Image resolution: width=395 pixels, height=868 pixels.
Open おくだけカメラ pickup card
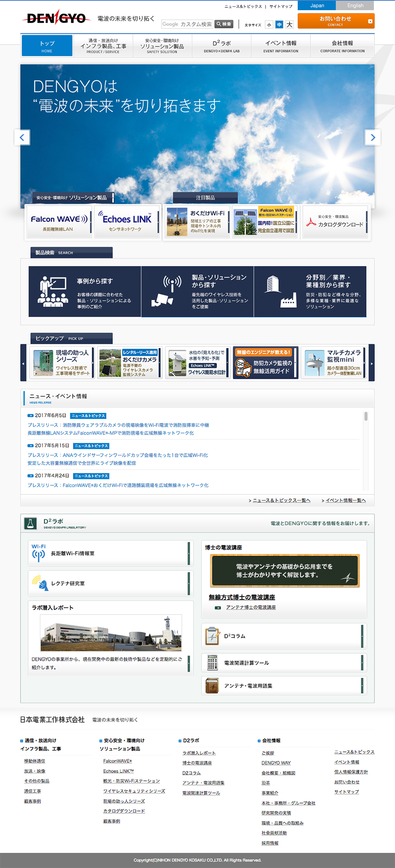pyautogui.click(x=129, y=363)
